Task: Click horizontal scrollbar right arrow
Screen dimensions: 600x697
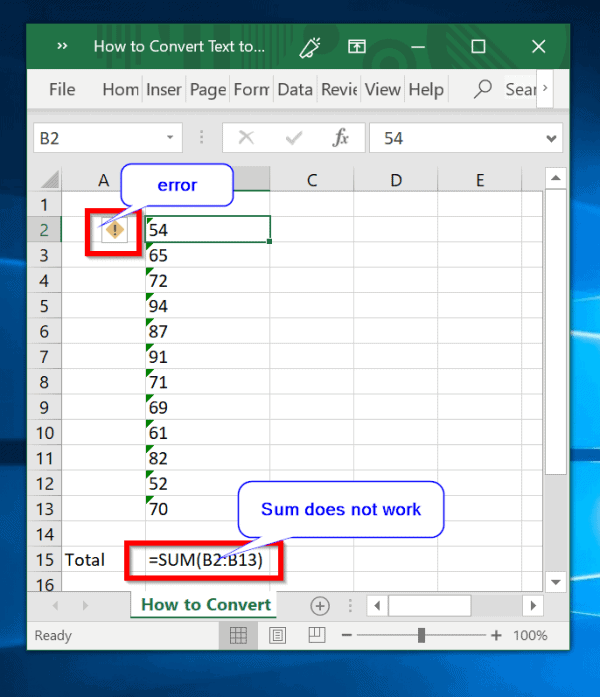Action: click(x=533, y=605)
